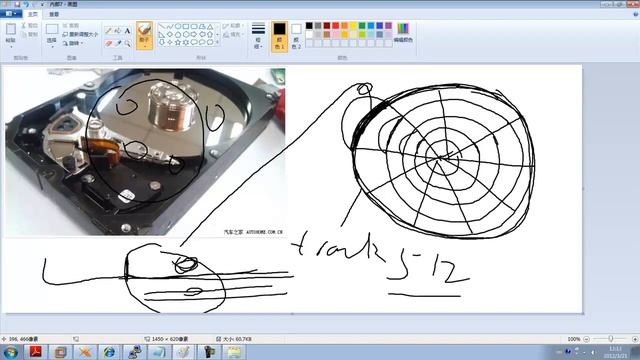The image size is (640, 360).
Task: Open the line Size thickness dropdown
Action: coord(258,36)
